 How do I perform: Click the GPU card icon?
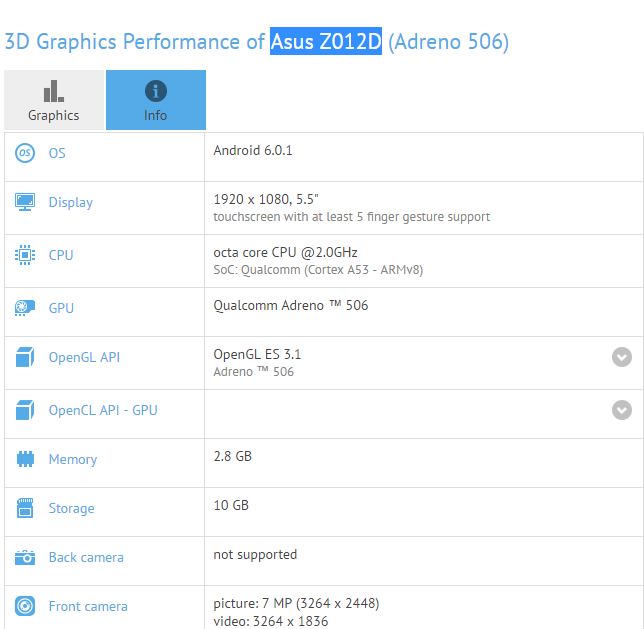[25, 308]
